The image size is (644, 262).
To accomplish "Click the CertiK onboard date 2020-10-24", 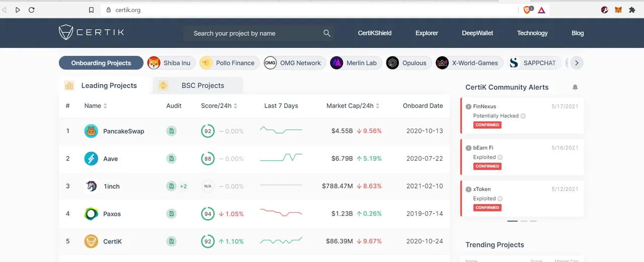I will (x=425, y=241).
